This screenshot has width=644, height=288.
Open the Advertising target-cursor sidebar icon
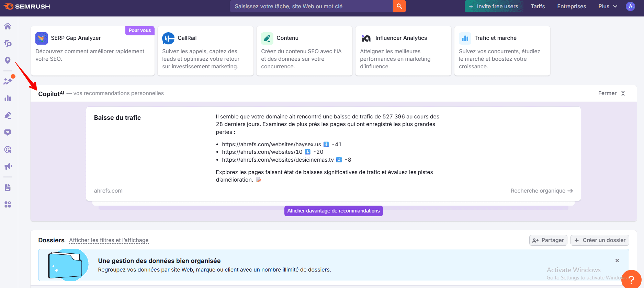tap(8, 150)
